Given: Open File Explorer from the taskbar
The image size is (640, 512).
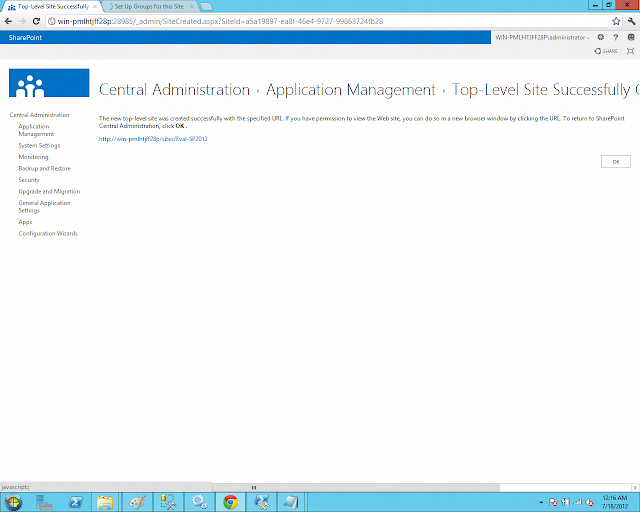Looking at the screenshot, I should click(105, 502).
